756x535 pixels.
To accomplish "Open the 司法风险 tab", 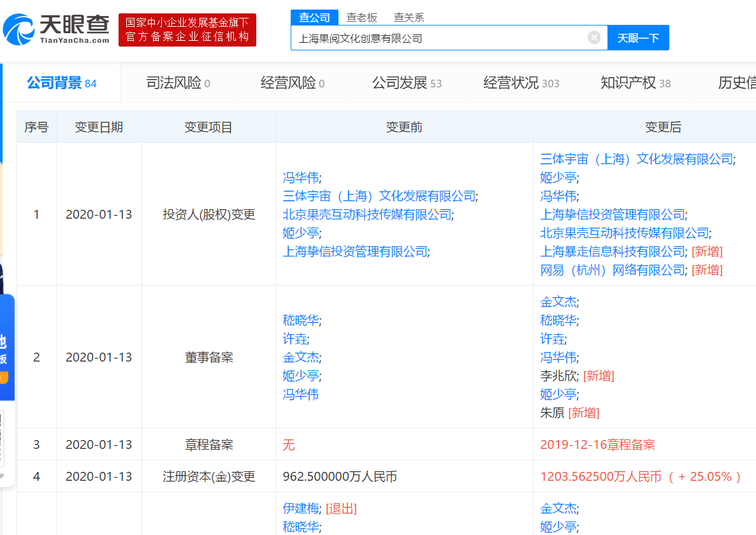I will pos(178,83).
